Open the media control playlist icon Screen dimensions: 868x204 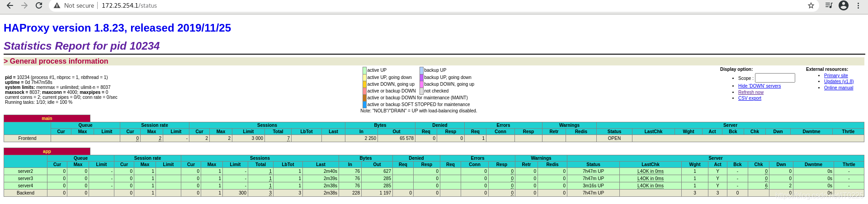pyautogui.click(x=829, y=5)
